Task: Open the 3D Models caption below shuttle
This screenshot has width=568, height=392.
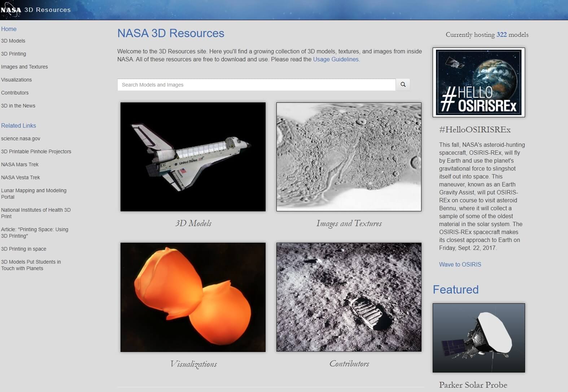Action: [193, 223]
